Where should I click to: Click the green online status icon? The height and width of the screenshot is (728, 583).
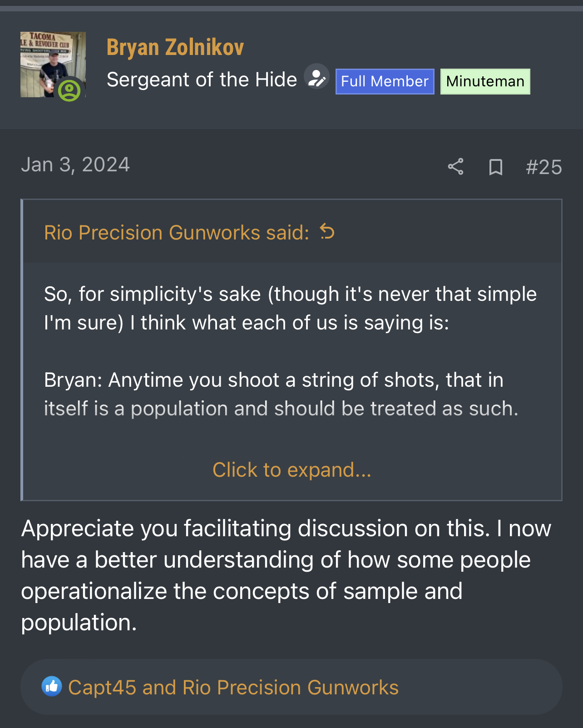69,90
